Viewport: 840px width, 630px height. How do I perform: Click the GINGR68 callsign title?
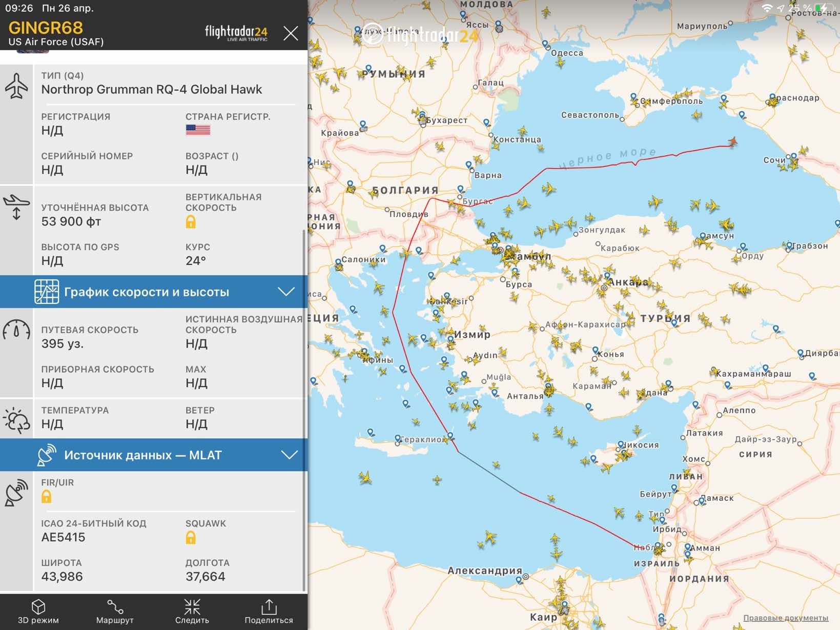pyautogui.click(x=46, y=28)
